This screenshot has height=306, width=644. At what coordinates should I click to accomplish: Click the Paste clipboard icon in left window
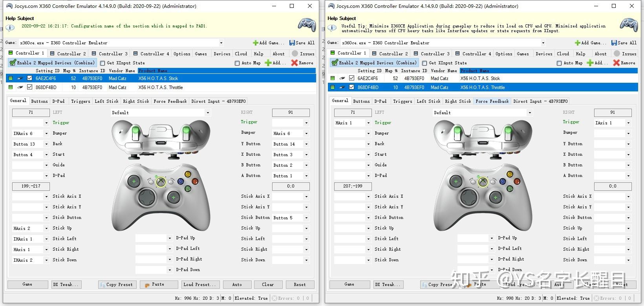[x=147, y=285]
